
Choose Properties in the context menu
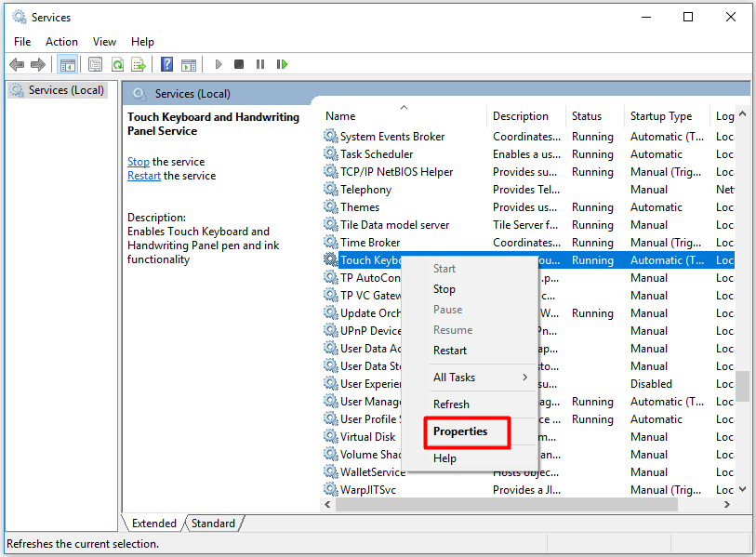460,431
